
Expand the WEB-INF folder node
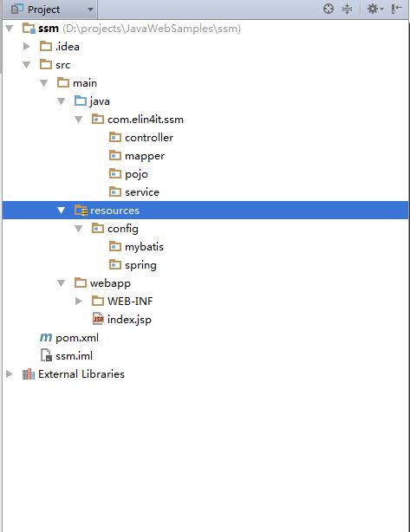78,301
